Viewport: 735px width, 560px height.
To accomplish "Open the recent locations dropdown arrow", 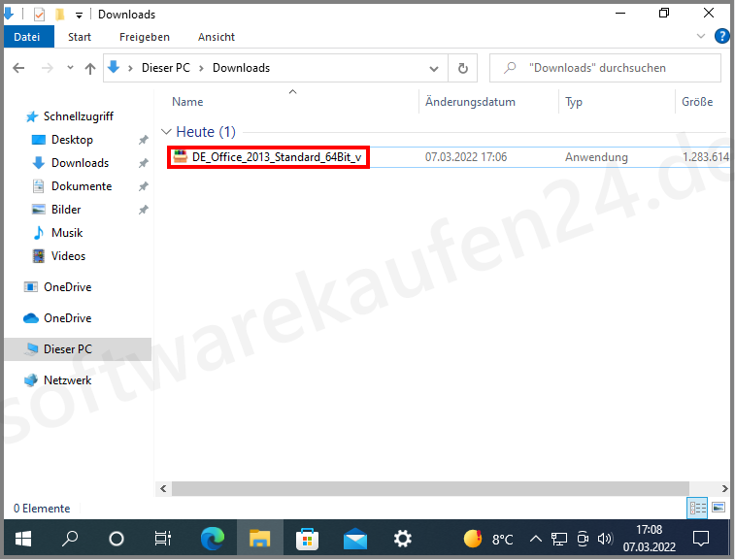I will (x=70, y=68).
